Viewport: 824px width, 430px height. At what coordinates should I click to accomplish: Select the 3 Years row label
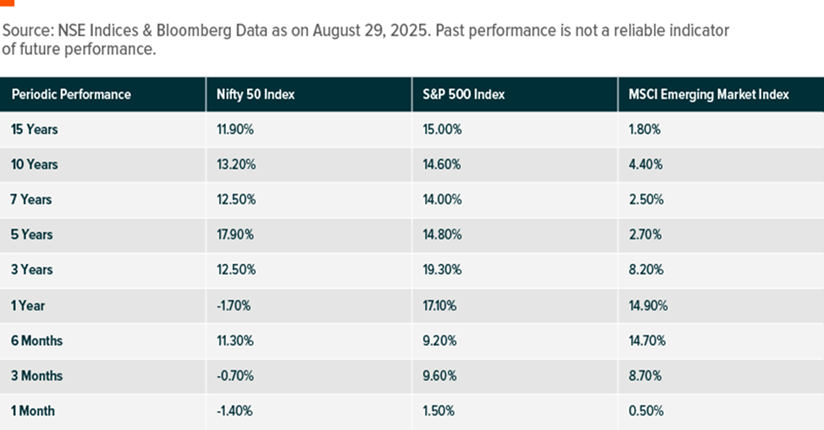[32, 270]
